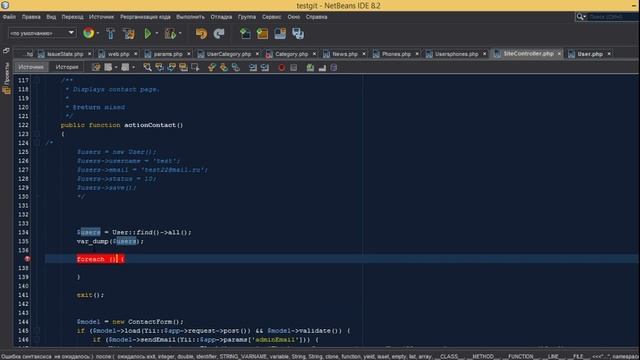640x360 pixels.
Task: Run project in Chrome browser icon
Action: pos(88,33)
